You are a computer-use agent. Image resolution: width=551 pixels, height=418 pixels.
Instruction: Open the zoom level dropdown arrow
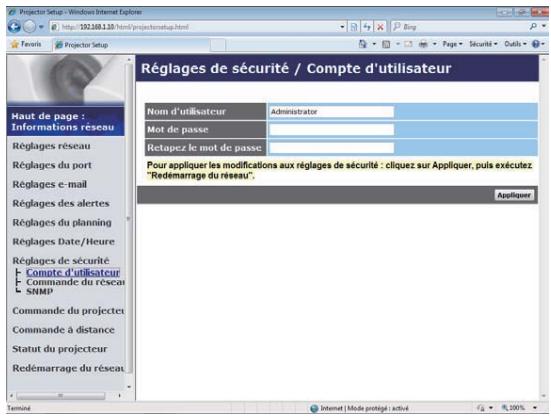535,408
